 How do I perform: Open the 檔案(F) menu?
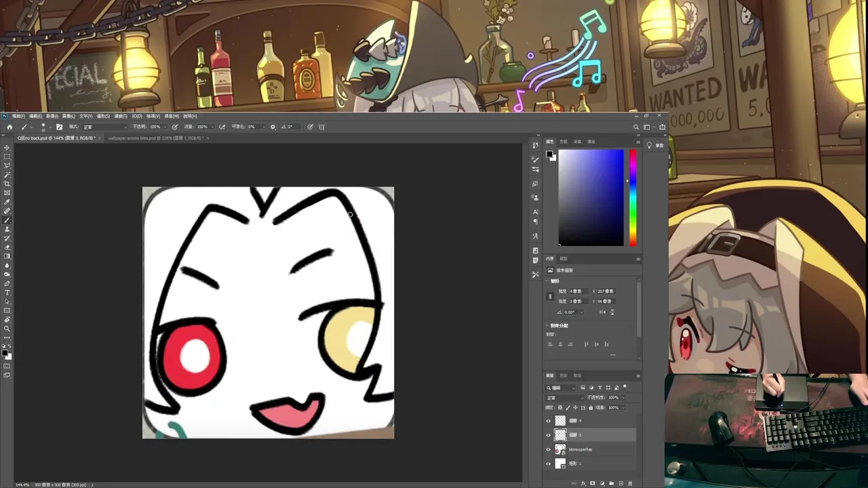click(18, 116)
